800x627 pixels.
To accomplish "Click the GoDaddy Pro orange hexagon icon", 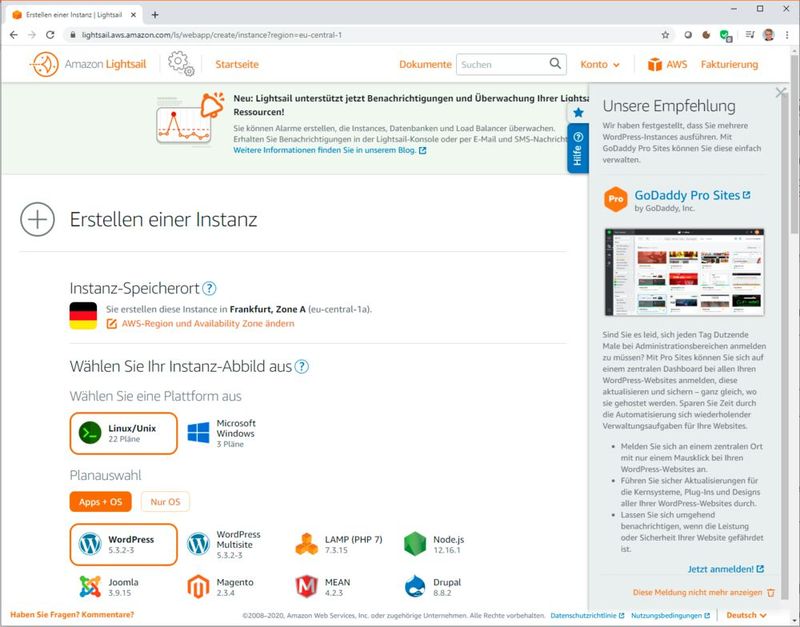I will [x=616, y=199].
